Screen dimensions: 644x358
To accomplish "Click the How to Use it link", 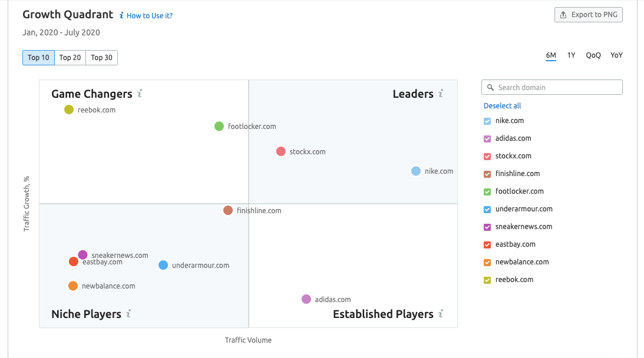I will click(149, 15).
